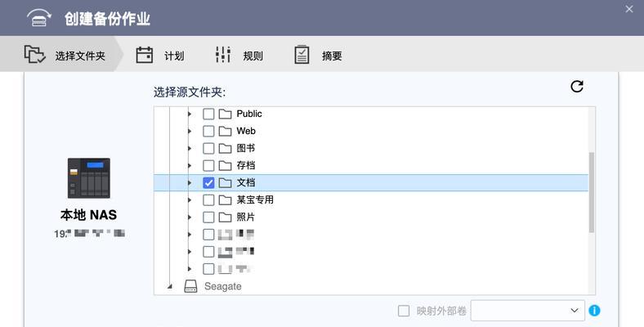This screenshot has height=327, width=644.
Task: Click the 摘要 clipboard icon
Action: (302, 55)
